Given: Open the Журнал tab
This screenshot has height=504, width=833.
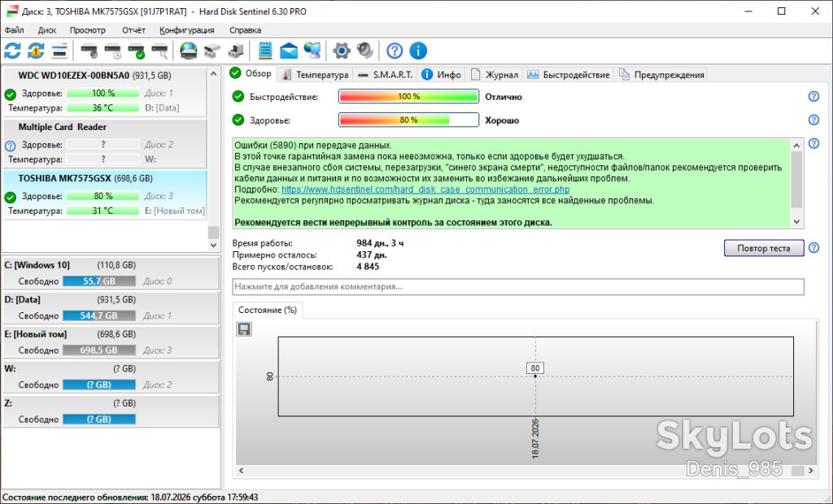Looking at the screenshot, I should [494, 75].
